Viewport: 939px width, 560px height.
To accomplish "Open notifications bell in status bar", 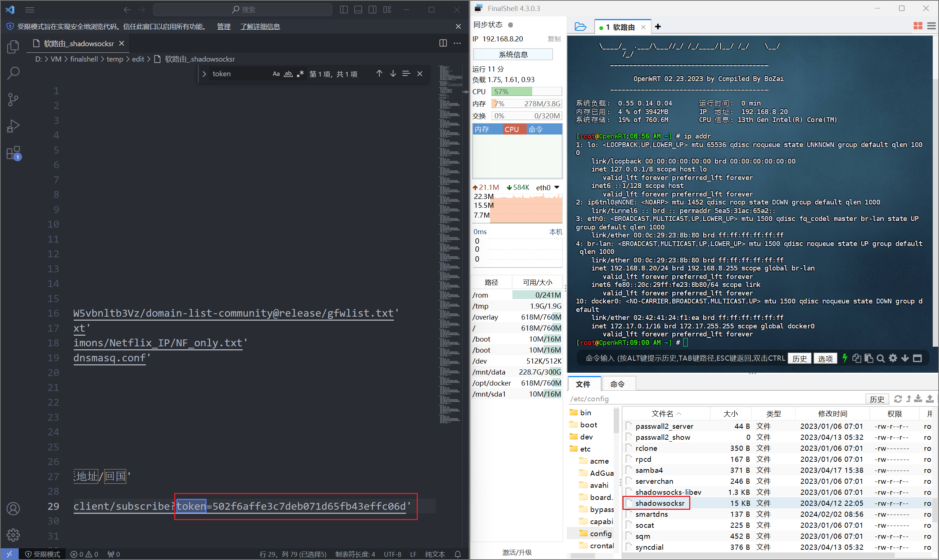I will tap(458, 554).
